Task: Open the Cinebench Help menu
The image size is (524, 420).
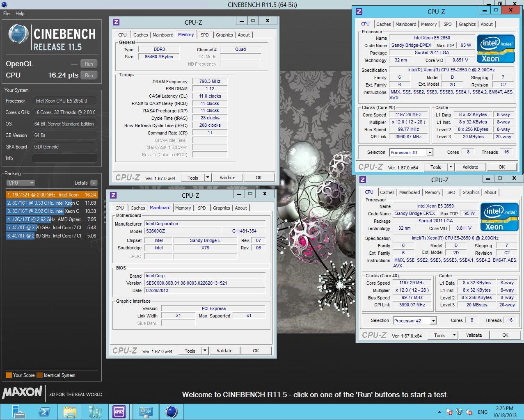Action: click(20, 14)
